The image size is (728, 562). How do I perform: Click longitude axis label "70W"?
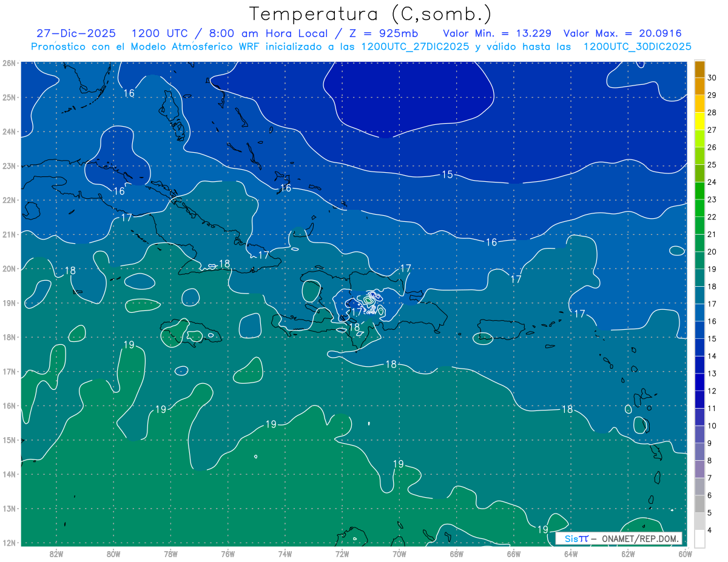[x=399, y=554]
